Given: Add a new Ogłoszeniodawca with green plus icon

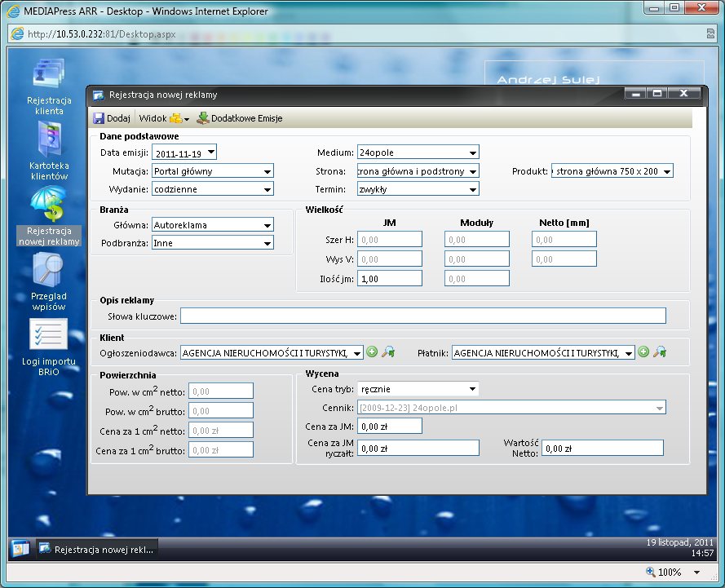Looking at the screenshot, I should coord(372,352).
